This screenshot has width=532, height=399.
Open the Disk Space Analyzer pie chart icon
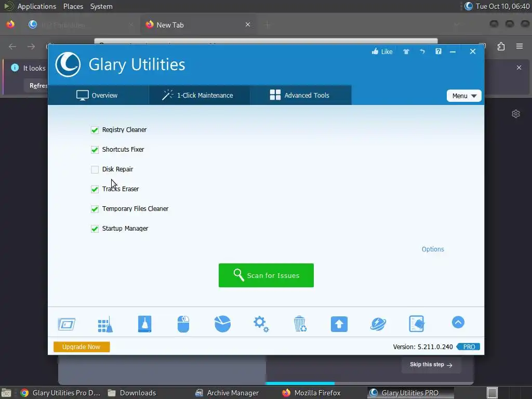[222, 324]
